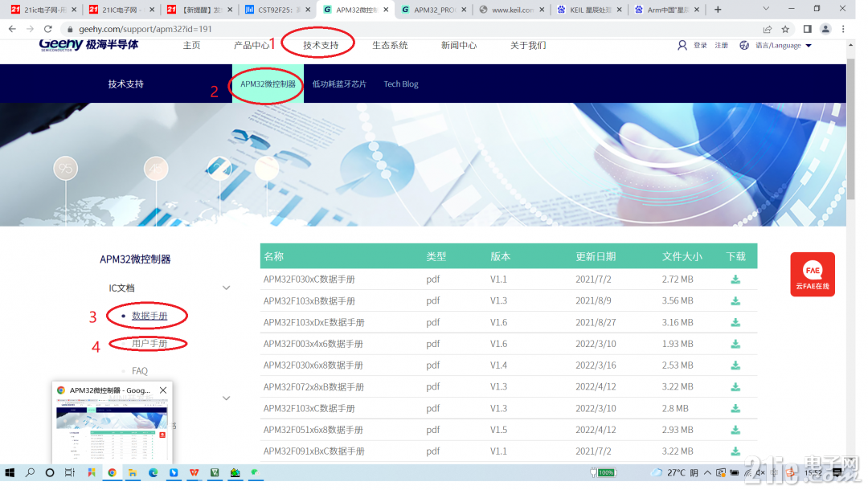Screen dimensions: 868x490
Task: Download APM32F091xBxC数据手册 file
Action: [735, 451]
